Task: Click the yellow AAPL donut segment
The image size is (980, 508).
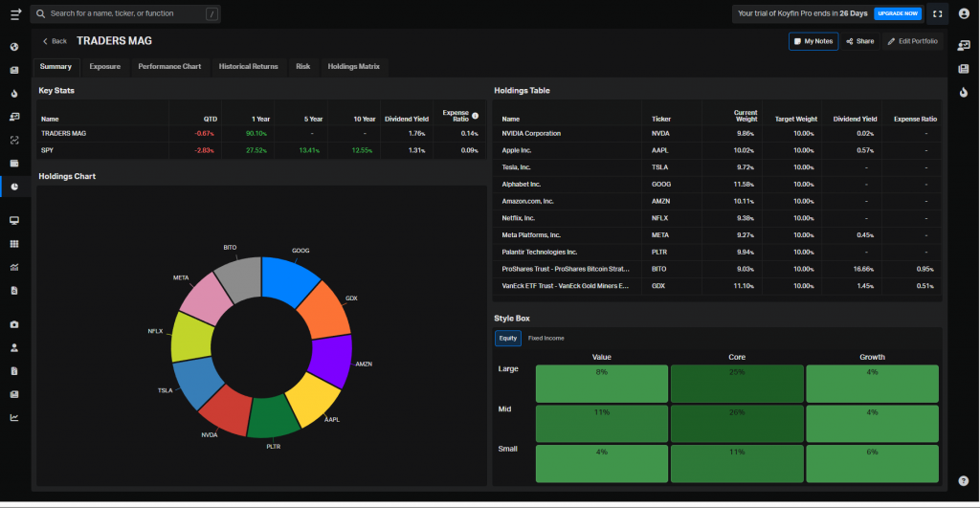Action: click(314, 397)
